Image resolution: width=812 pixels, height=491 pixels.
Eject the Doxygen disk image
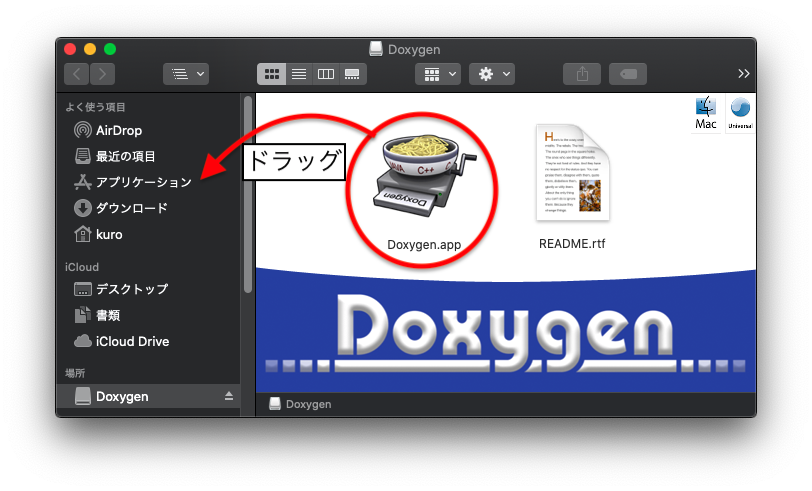(228, 396)
